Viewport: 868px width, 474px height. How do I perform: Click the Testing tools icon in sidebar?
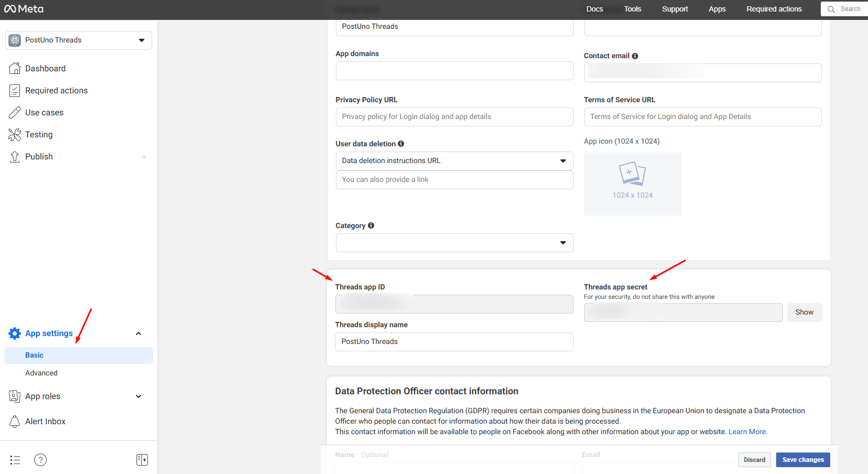point(15,135)
